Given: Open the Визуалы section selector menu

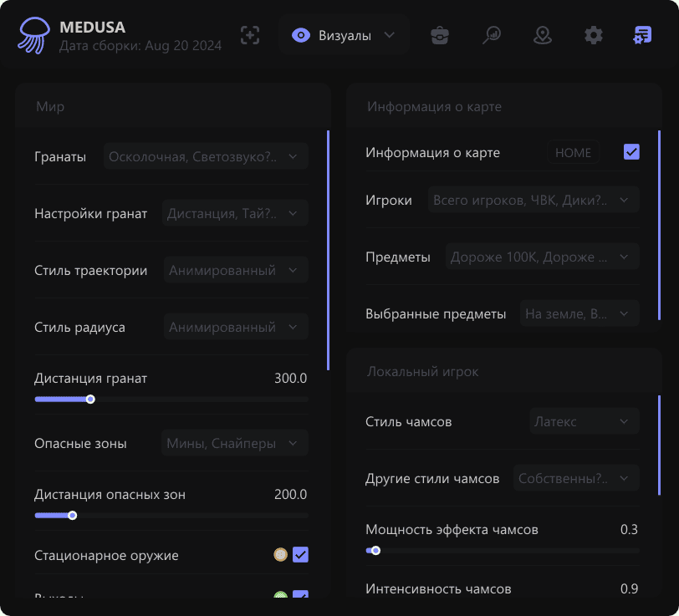Looking at the screenshot, I should click(344, 35).
